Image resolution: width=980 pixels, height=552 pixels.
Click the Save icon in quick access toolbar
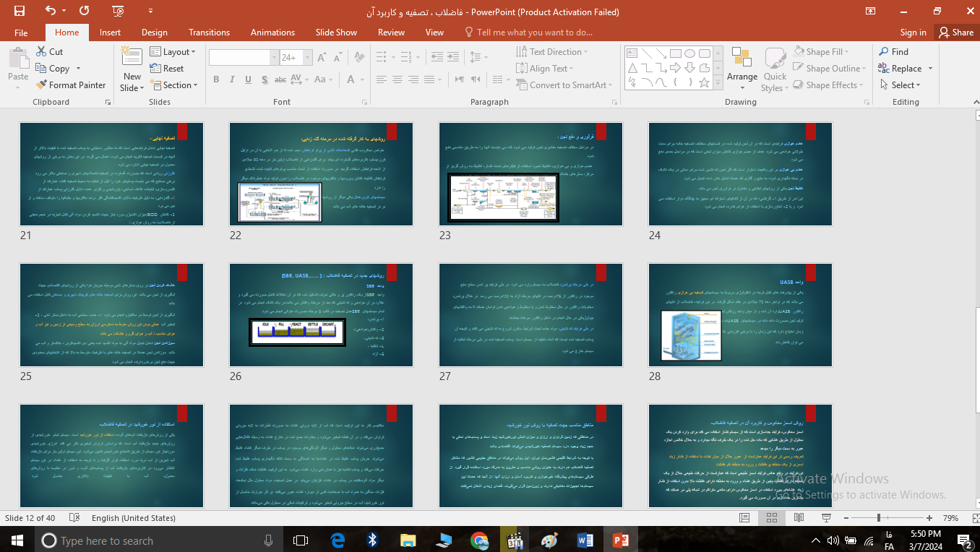[20, 11]
